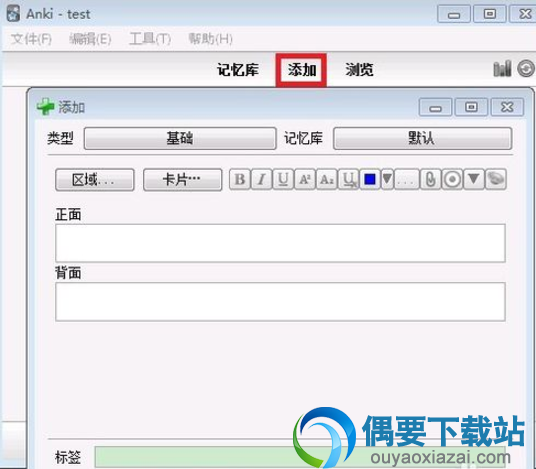Toggle underline text formatting
This screenshot has height=469, width=536.
[x=283, y=179]
